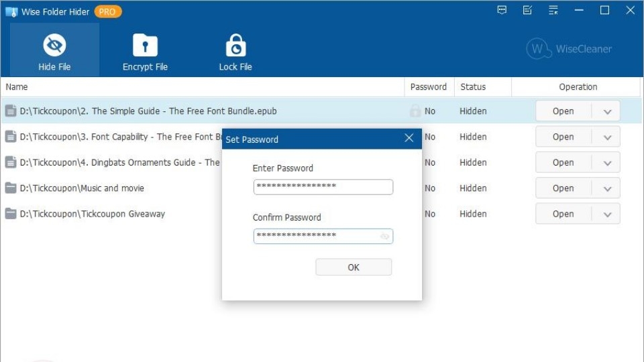Click file icon of The Simple Guide row
The image size is (644, 362).
tap(11, 111)
